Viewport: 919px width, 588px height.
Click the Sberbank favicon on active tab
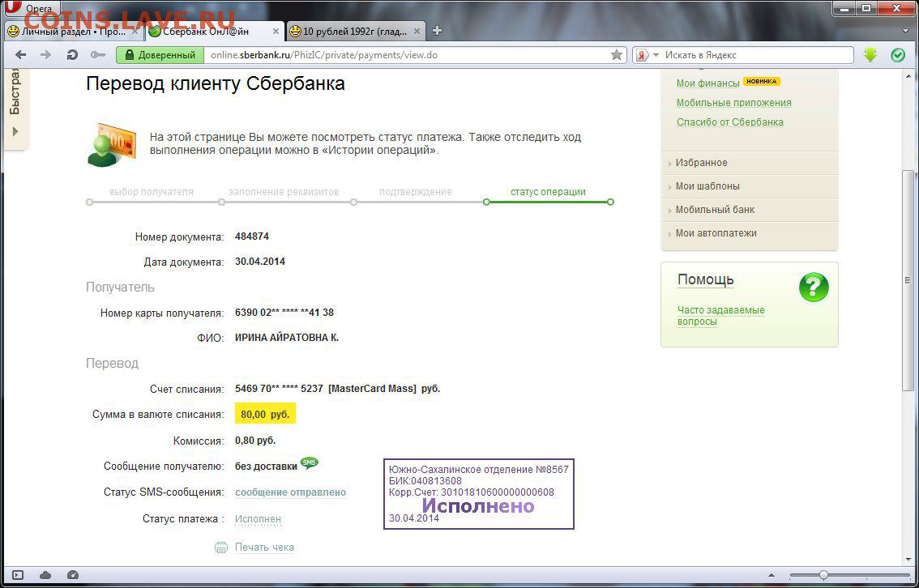155,32
